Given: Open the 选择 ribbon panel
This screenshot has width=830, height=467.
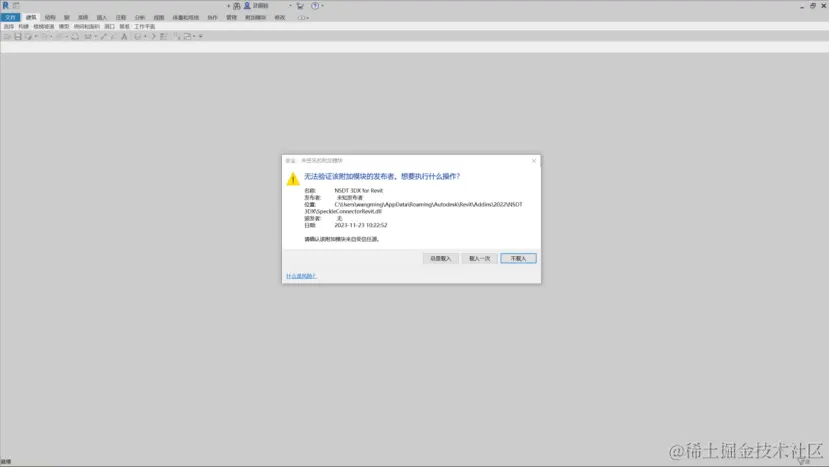Looking at the screenshot, I should [x=8, y=26].
